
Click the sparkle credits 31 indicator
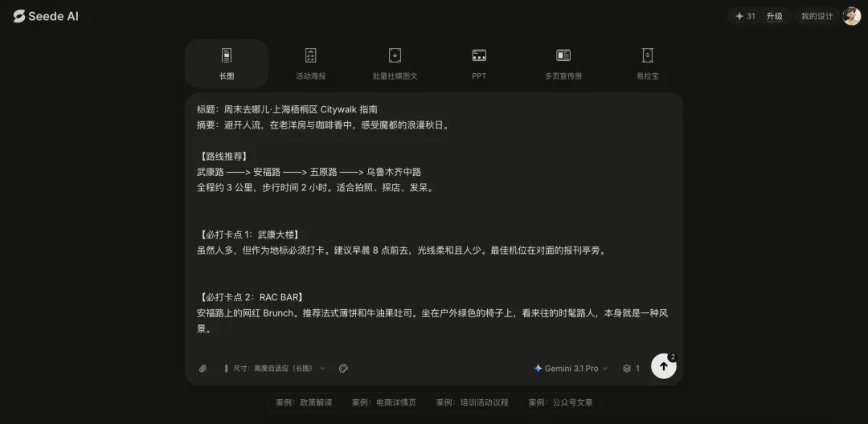click(x=744, y=17)
